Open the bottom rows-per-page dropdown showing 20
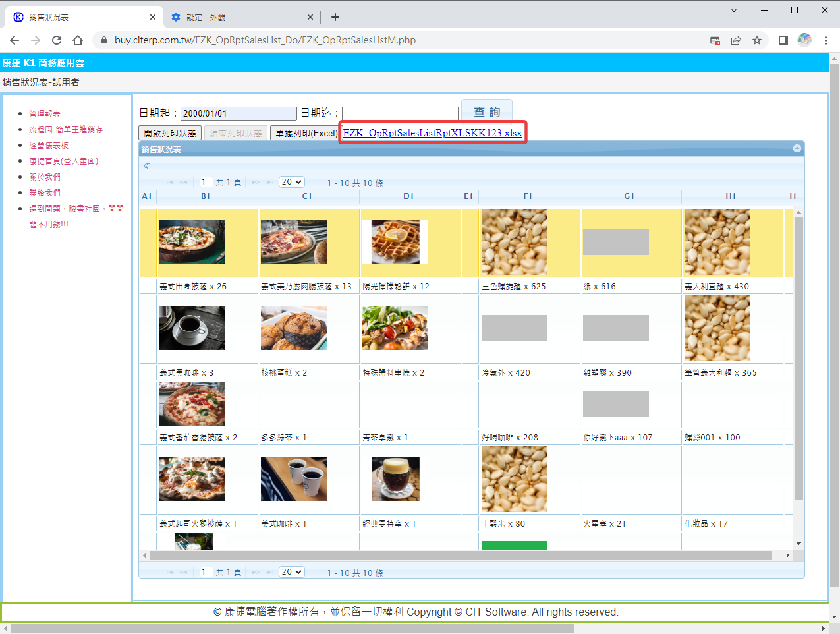 (x=291, y=572)
